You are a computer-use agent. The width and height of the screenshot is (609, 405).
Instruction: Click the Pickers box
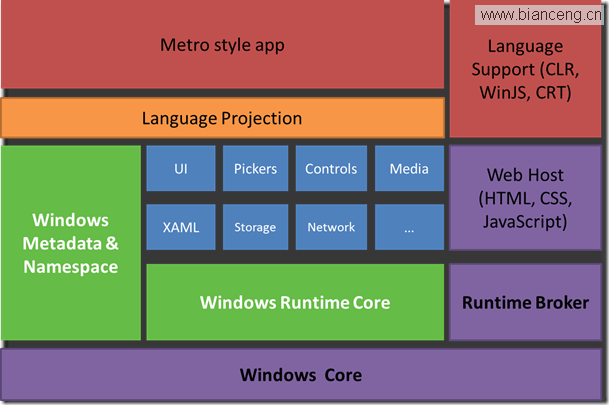(x=256, y=169)
